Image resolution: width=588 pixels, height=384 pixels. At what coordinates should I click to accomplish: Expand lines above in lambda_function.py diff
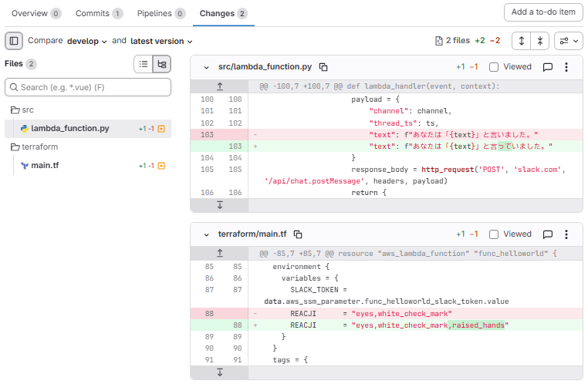coord(220,86)
